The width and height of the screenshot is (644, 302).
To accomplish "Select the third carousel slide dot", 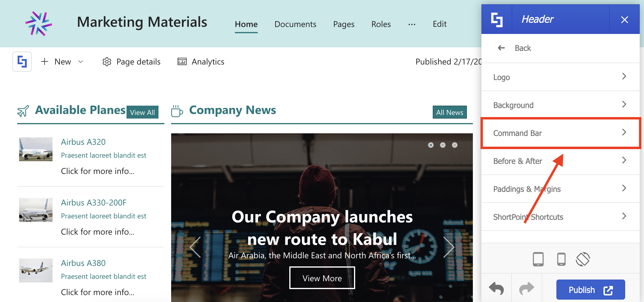I will (454, 145).
